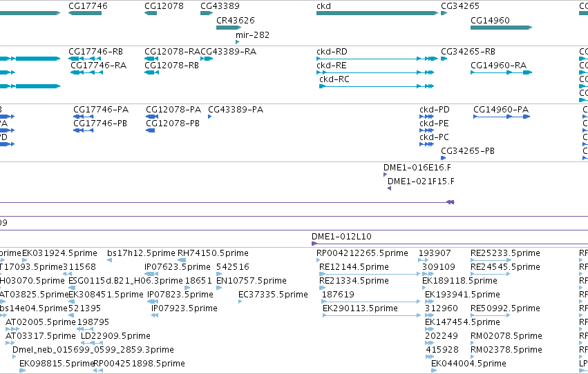
Task: Click the 193907 EST feature
Action: [424, 260]
